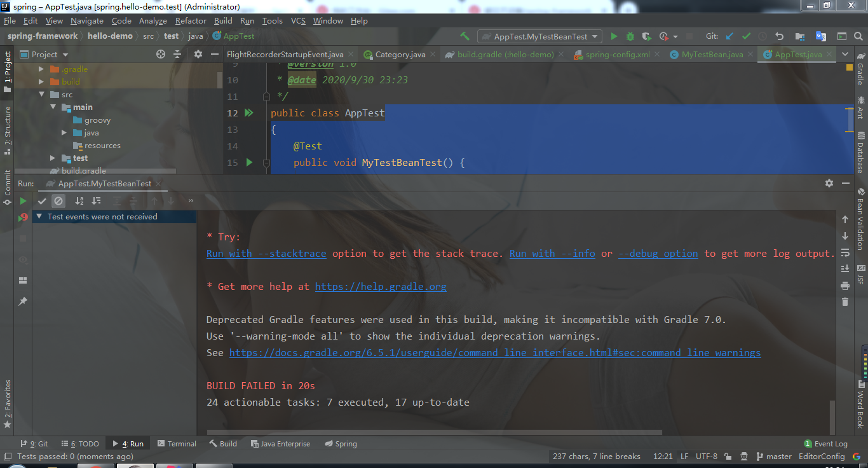The width and height of the screenshot is (868, 468).
Task: Show hidden editor tabs dropdown chevron
Action: pyautogui.click(x=844, y=54)
